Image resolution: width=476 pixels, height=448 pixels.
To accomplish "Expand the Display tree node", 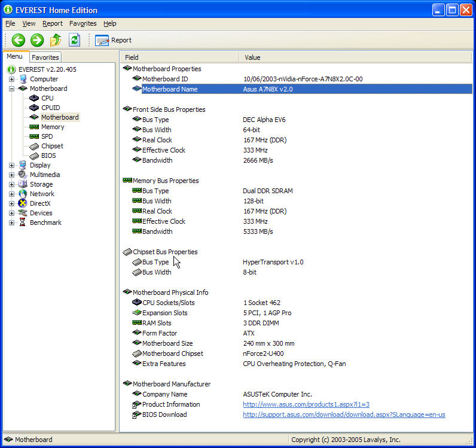I will [x=11, y=165].
